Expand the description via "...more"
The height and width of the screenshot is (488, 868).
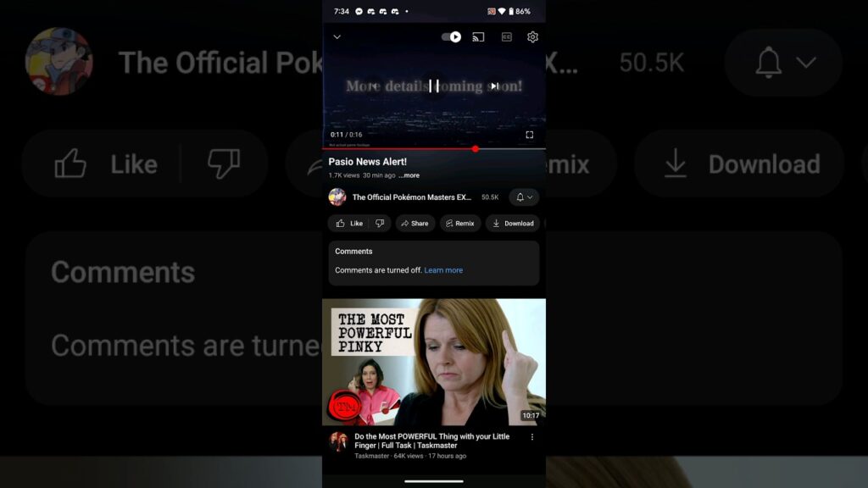[409, 175]
